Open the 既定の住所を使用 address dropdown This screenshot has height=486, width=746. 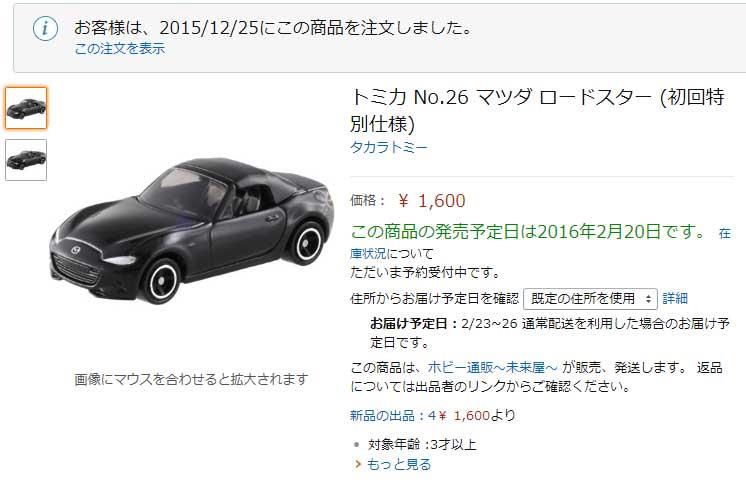(x=590, y=299)
